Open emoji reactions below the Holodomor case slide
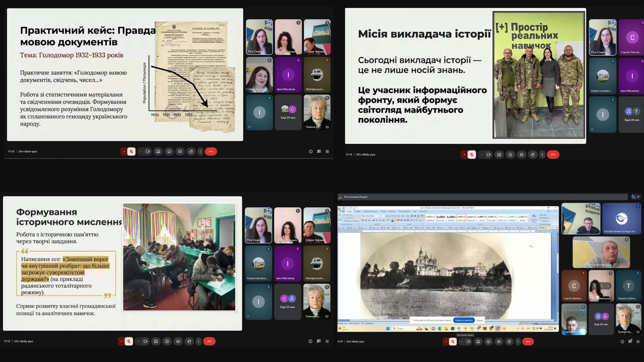The width and height of the screenshot is (644, 362). tap(169, 151)
